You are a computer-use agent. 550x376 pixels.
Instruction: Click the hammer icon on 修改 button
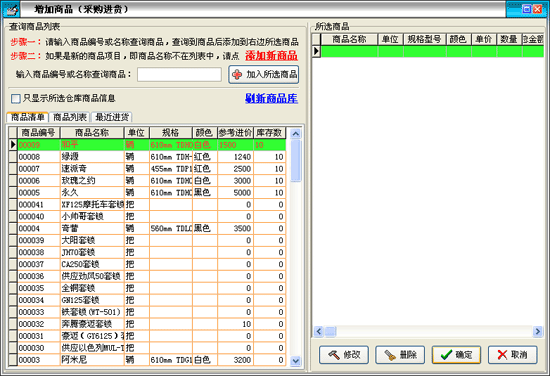coord(334,355)
